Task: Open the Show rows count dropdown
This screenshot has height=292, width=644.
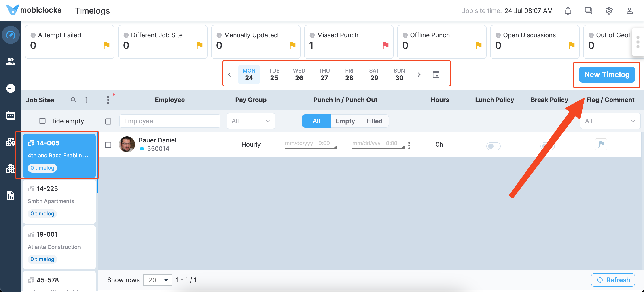Action: coord(158,280)
